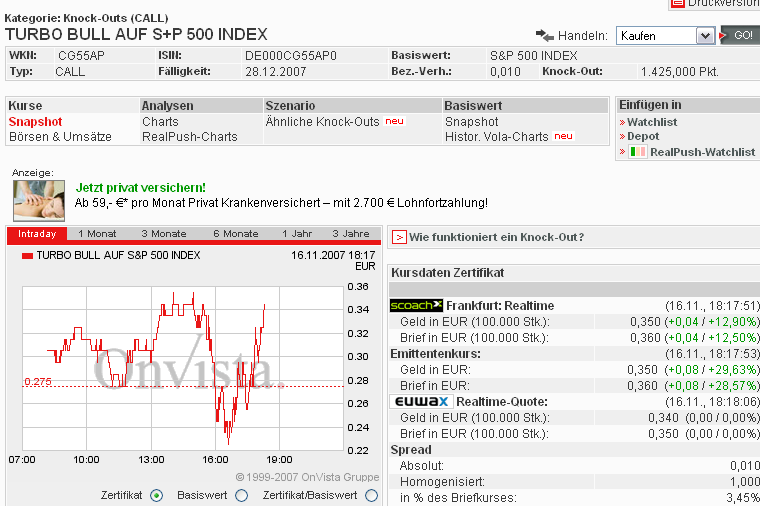Open Snapshot under Basiswert

click(471, 122)
